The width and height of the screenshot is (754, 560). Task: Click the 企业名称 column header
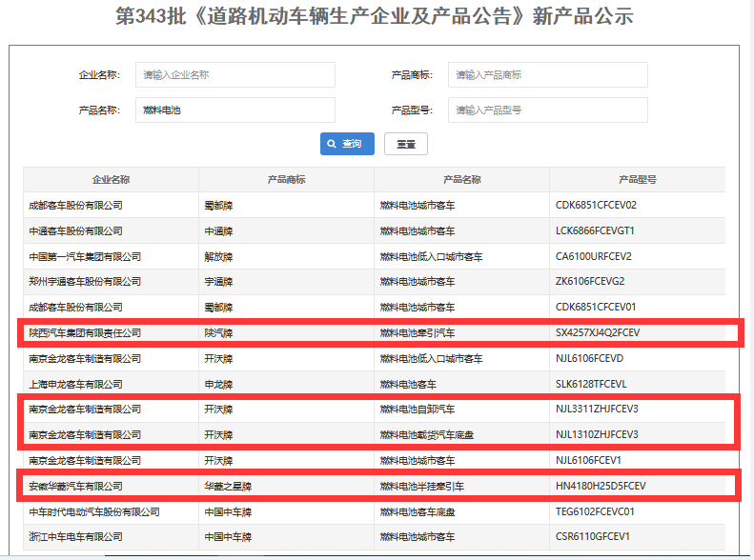(112, 180)
